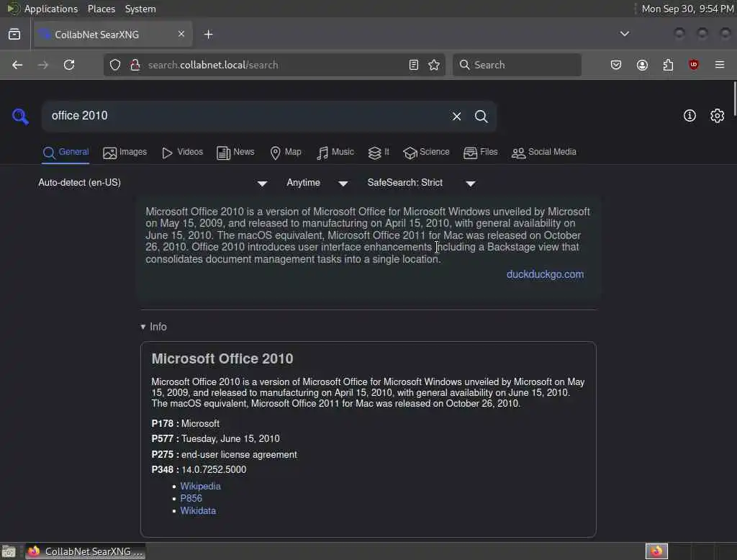Viewport: 737px width, 560px height.
Task: Open the Firefox hamburger menu
Action: [720, 65]
